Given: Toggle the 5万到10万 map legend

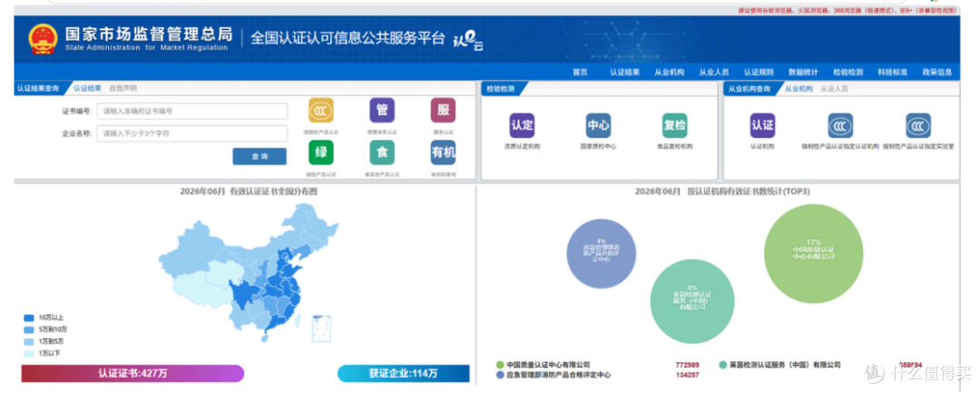Looking at the screenshot, I should point(44,329).
